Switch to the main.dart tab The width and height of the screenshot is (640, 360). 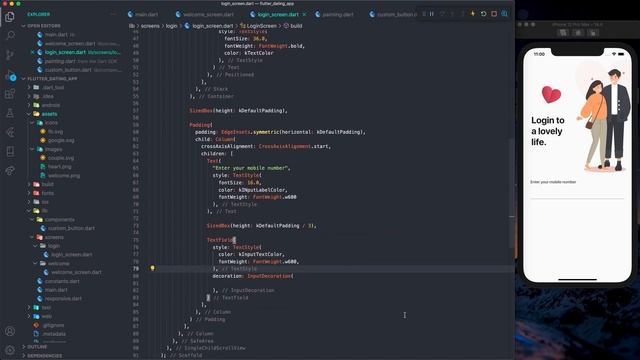(143, 14)
